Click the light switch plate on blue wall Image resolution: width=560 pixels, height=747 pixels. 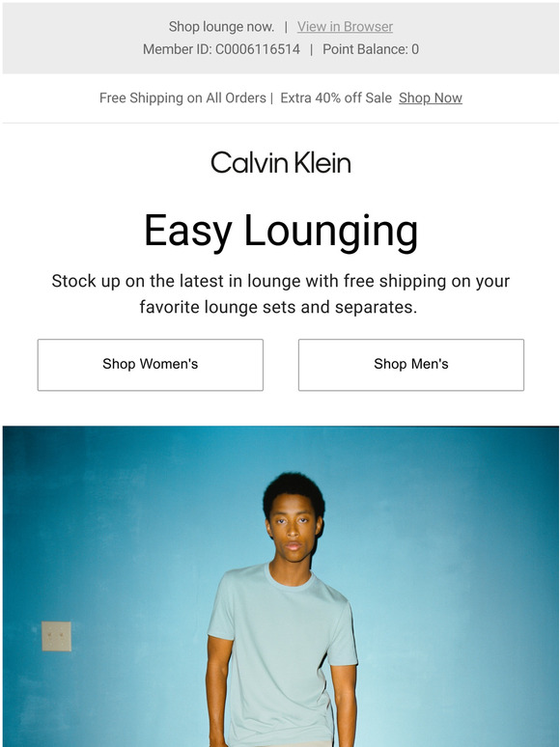click(x=56, y=636)
